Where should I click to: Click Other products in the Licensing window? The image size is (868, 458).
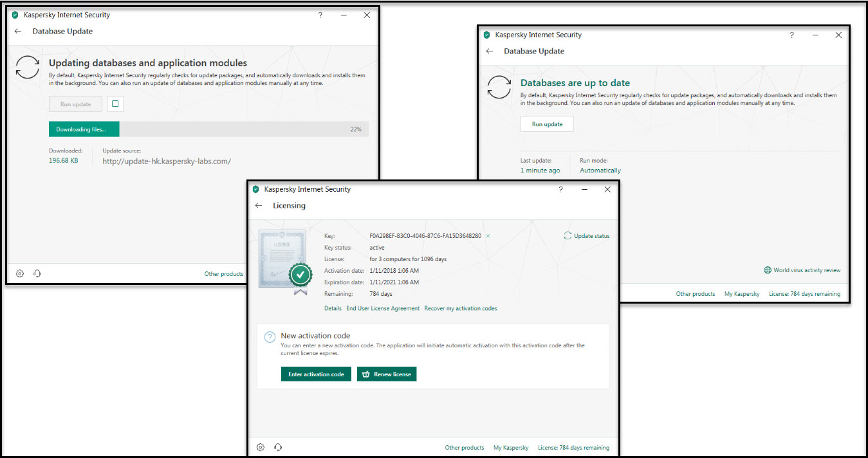(x=465, y=448)
